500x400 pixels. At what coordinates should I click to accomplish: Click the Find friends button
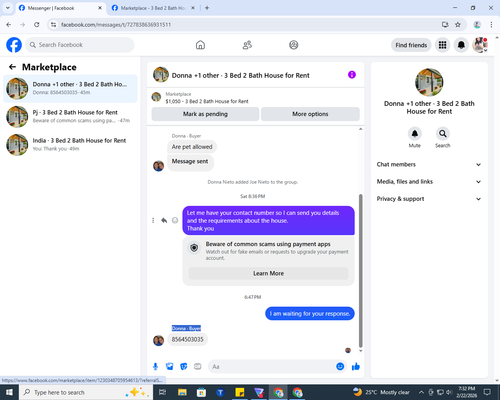point(411,45)
